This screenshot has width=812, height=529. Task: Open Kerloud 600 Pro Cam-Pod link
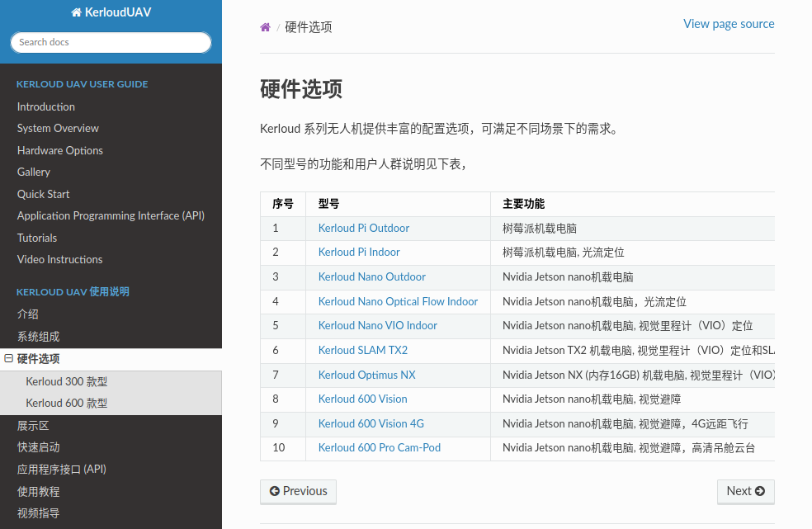click(x=379, y=448)
